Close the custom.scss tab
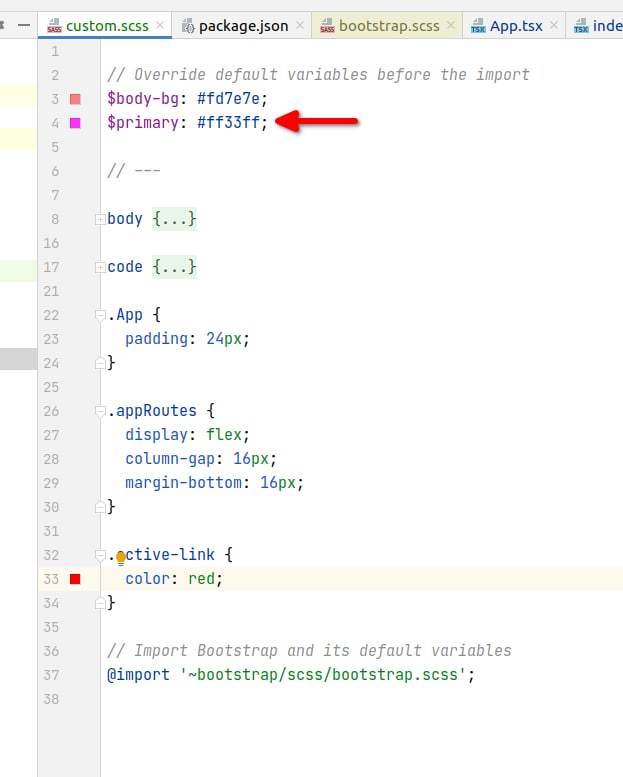The image size is (623, 777). click(160, 26)
